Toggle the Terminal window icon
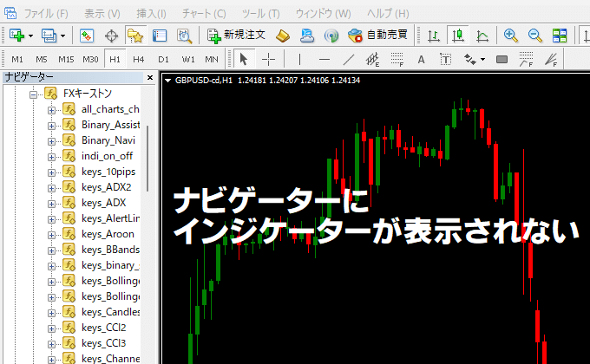This screenshot has width=590, height=364. point(160,36)
